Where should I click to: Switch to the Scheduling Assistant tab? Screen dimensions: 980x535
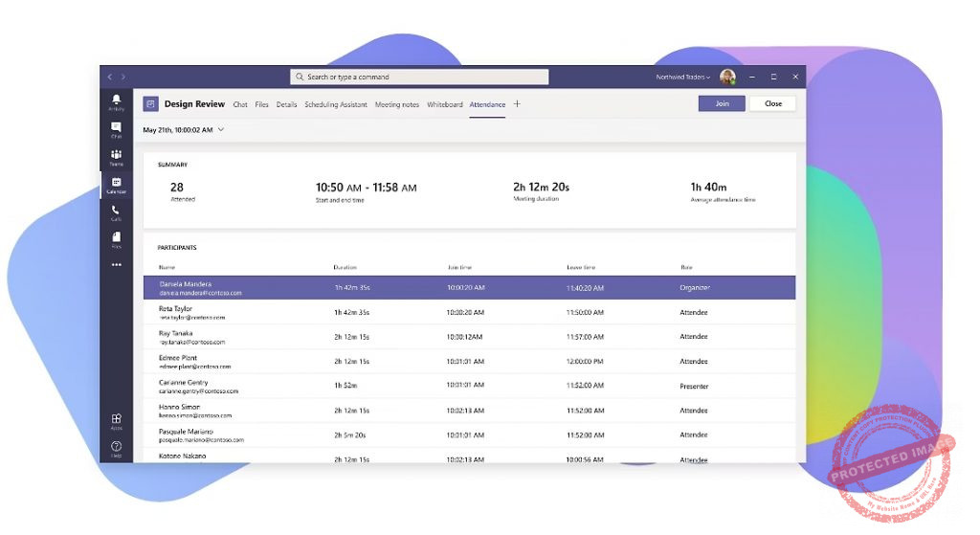click(335, 104)
